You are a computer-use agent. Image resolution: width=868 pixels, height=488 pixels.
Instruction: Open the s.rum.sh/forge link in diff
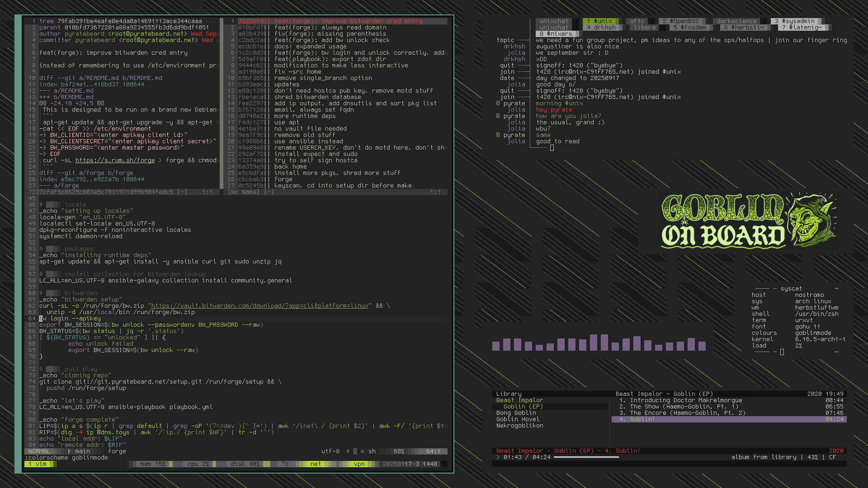(x=115, y=160)
